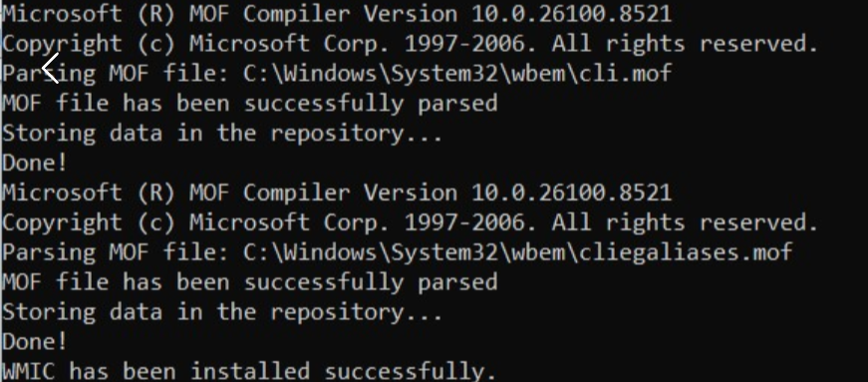
Task: Click the cli.mof file path text
Action: pos(457,73)
